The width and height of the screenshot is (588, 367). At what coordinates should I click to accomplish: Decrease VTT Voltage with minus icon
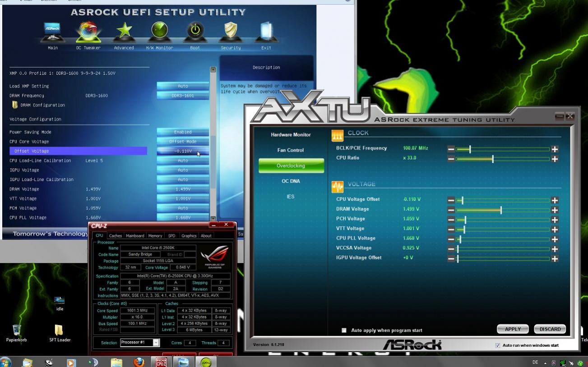[451, 229]
